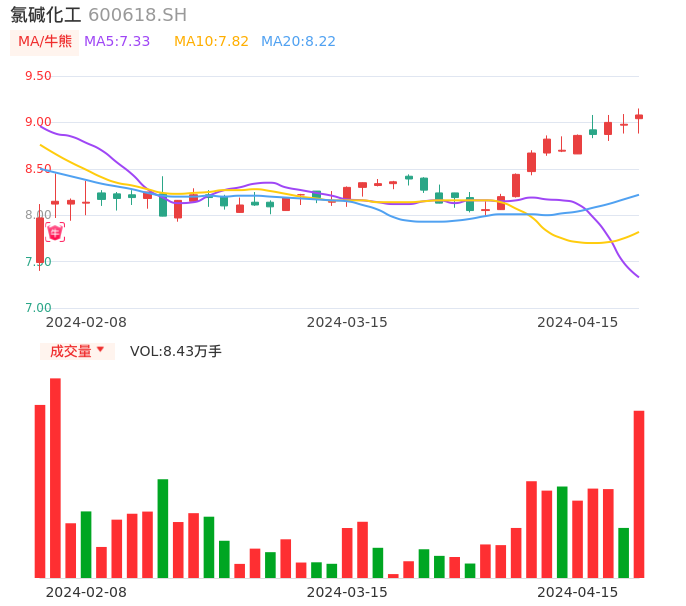Viewport: 686px width, 606px height.
Task: Open the MA/牛熊 indicator selector
Action: 45,42
